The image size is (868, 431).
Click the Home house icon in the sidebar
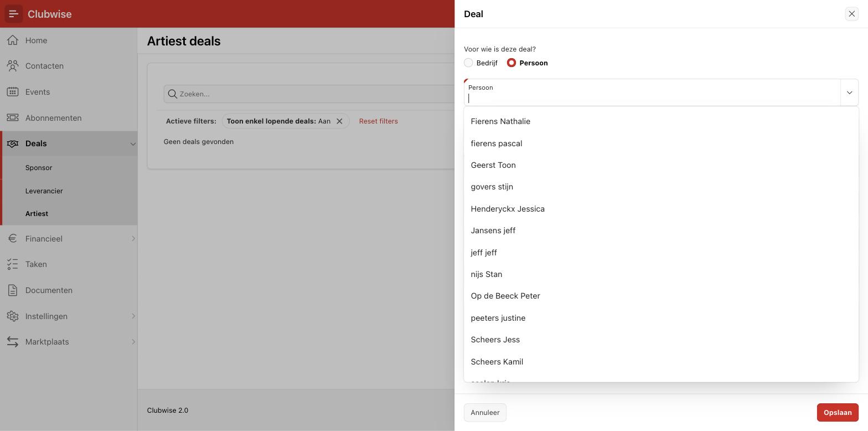[13, 40]
